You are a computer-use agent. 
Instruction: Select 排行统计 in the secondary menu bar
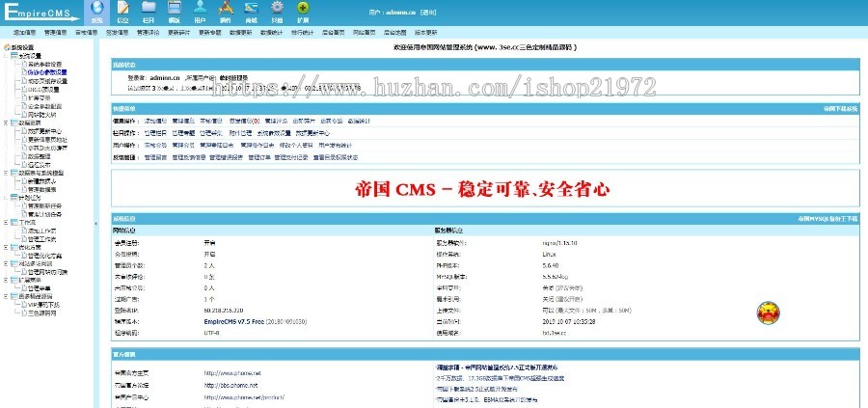[x=302, y=33]
